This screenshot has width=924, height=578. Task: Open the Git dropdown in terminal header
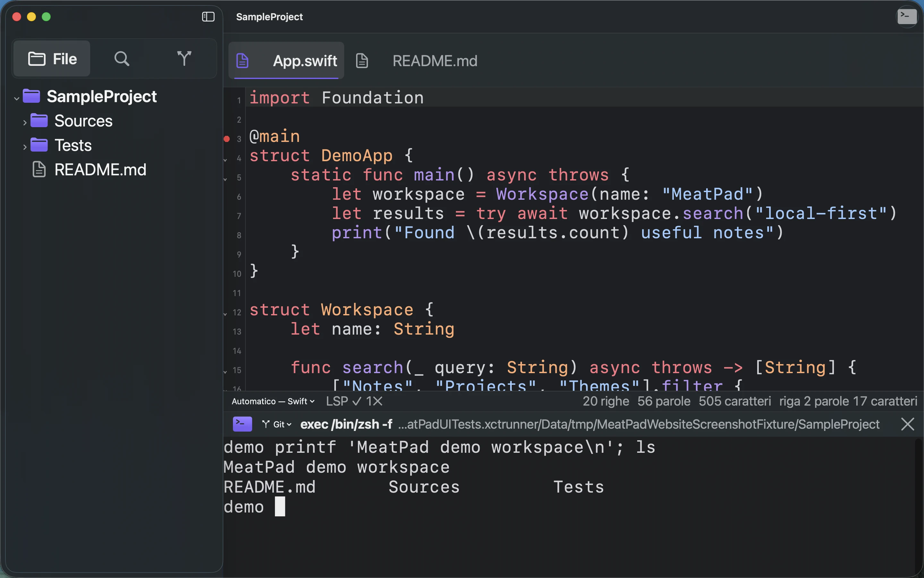(x=277, y=424)
